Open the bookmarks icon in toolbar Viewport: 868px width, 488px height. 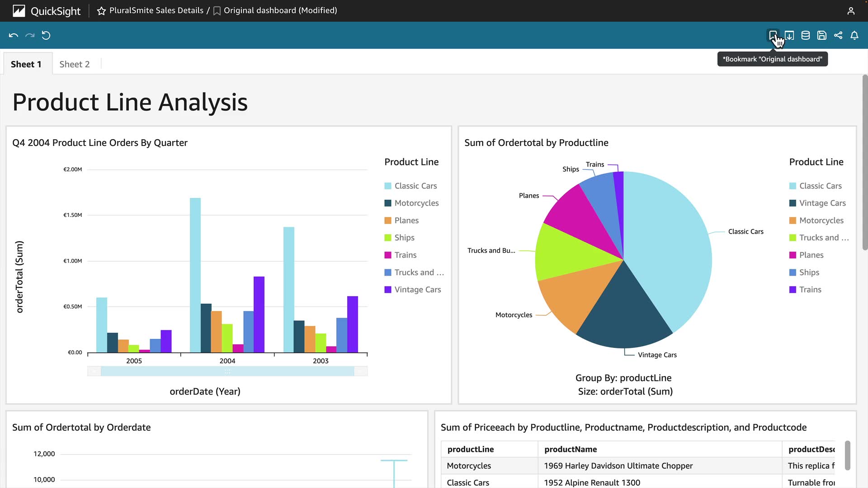[773, 35]
